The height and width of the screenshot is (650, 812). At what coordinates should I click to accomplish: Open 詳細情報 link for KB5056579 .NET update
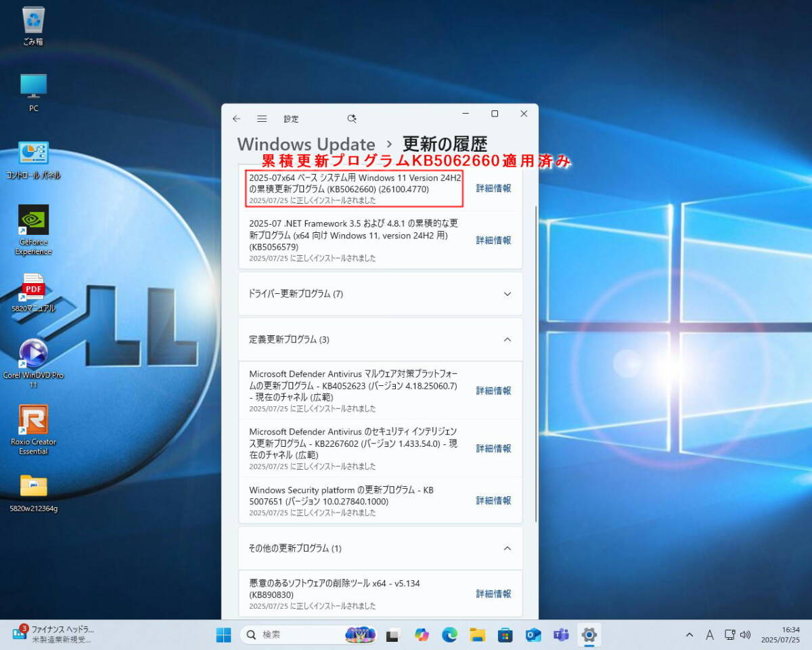pyautogui.click(x=493, y=240)
